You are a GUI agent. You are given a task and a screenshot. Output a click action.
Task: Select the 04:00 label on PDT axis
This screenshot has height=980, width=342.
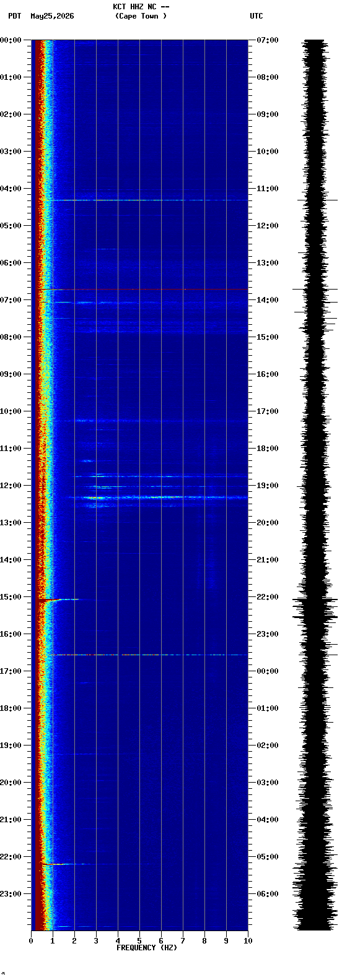pos(11,189)
